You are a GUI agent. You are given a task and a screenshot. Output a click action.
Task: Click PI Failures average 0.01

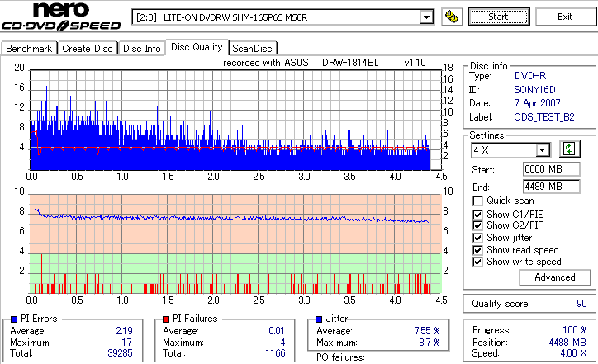coord(277,331)
